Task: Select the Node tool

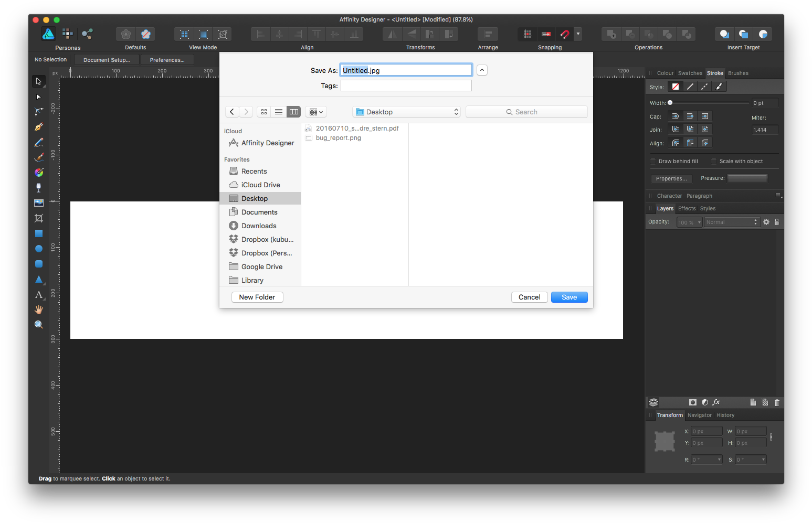Action: [x=38, y=97]
